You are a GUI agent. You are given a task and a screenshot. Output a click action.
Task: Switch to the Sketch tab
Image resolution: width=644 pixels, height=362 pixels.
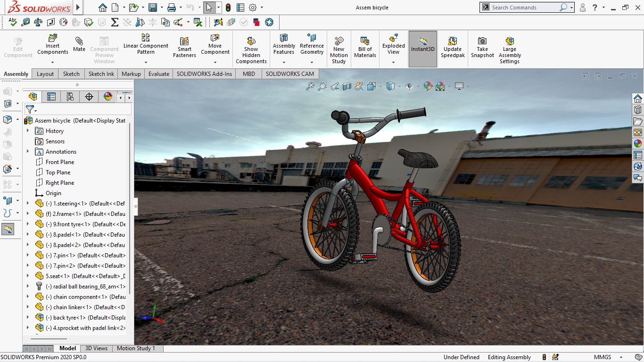tap(71, 74)
